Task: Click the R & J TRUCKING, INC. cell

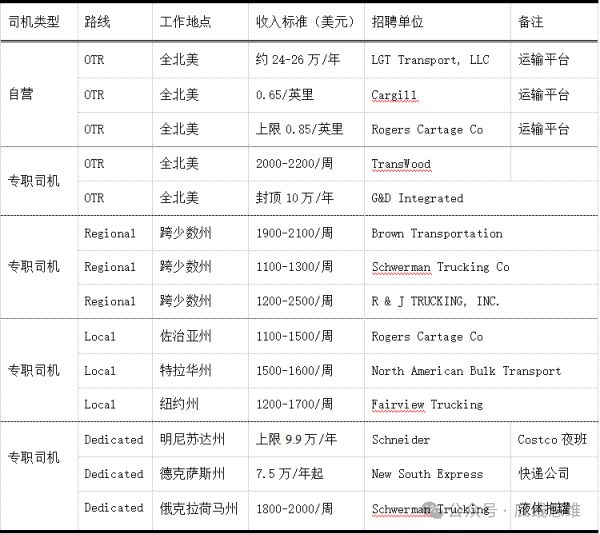Action: pyautogui.click(x=435, y=301)
